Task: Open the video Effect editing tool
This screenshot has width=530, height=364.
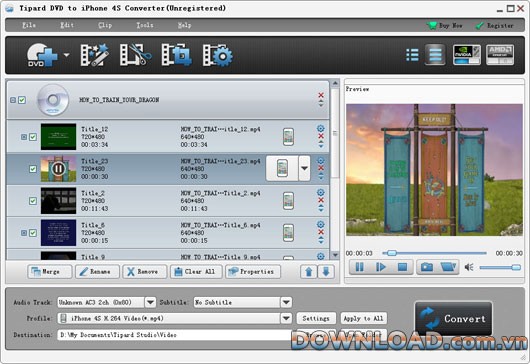Action: click(x=95, y=55)
